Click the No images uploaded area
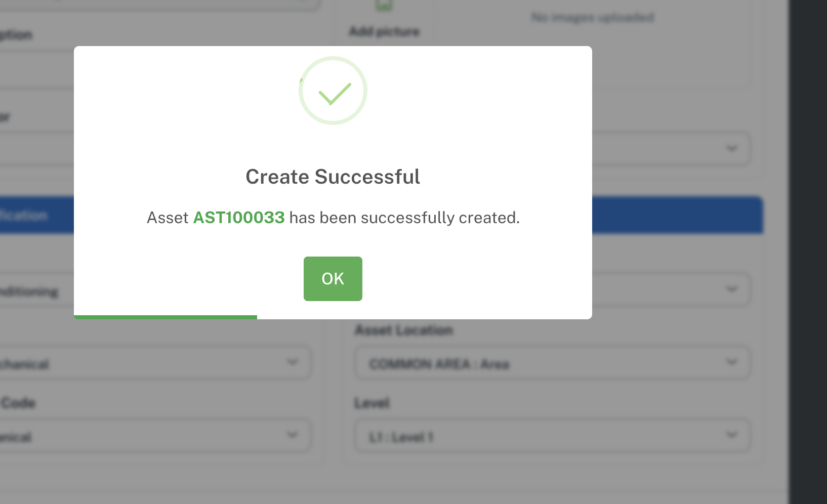Viewport: 827px width, 504px height. [593, 18]
